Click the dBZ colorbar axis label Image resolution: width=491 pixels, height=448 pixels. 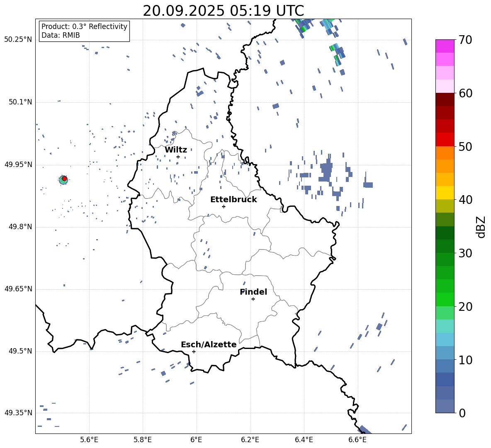481,227
